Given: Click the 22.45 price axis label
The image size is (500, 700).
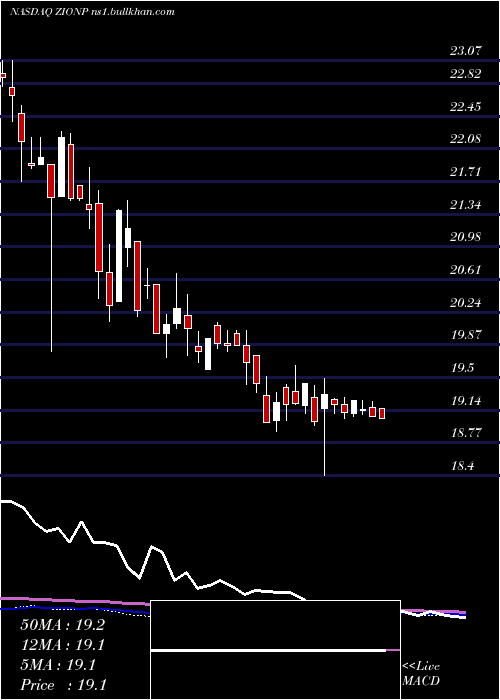Looking at the screenshot, I should point(466,107).
